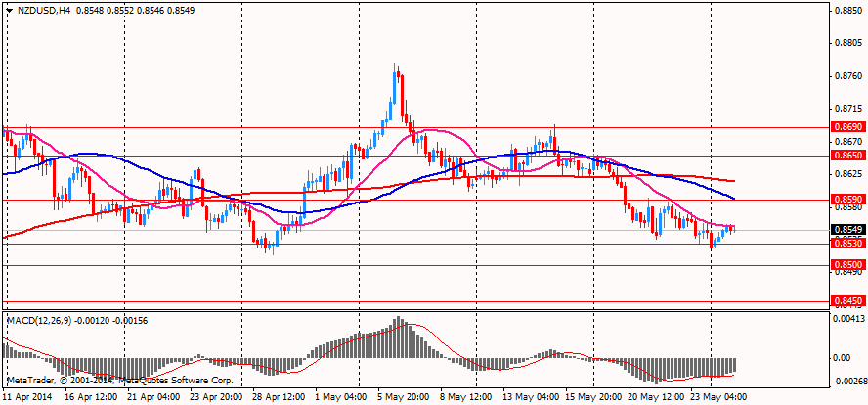
Task: Click the 23 May 04:00 time label
Action: click(x=719, y=397)
